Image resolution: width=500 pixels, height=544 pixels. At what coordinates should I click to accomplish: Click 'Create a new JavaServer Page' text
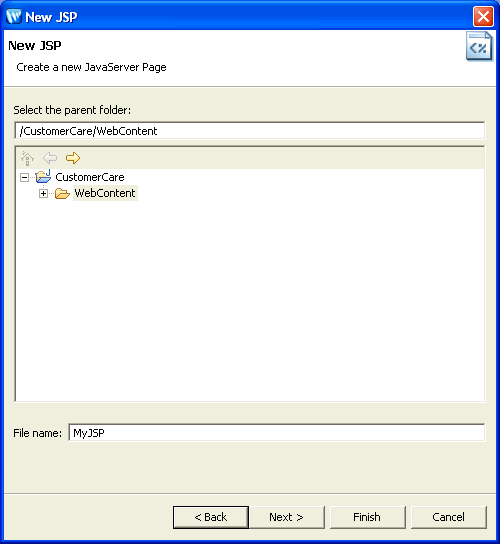coord(91,67)
